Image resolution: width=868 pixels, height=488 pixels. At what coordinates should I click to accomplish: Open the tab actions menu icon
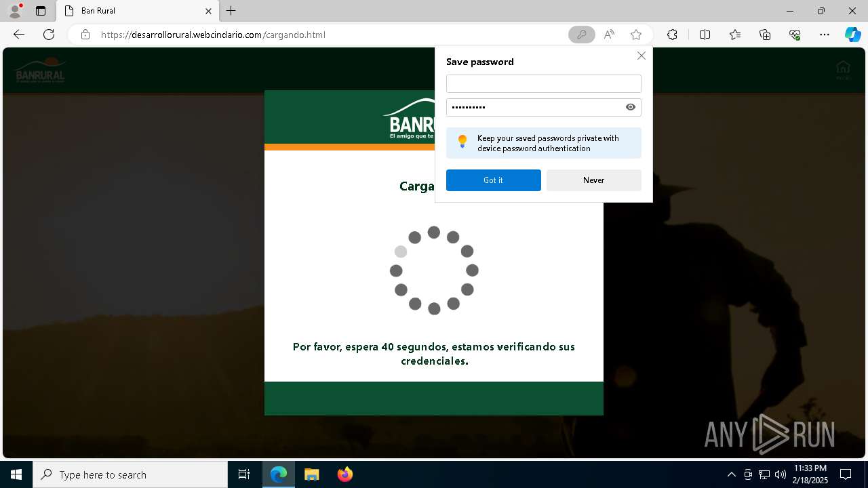pyautogui.click(x=41, y=11)
